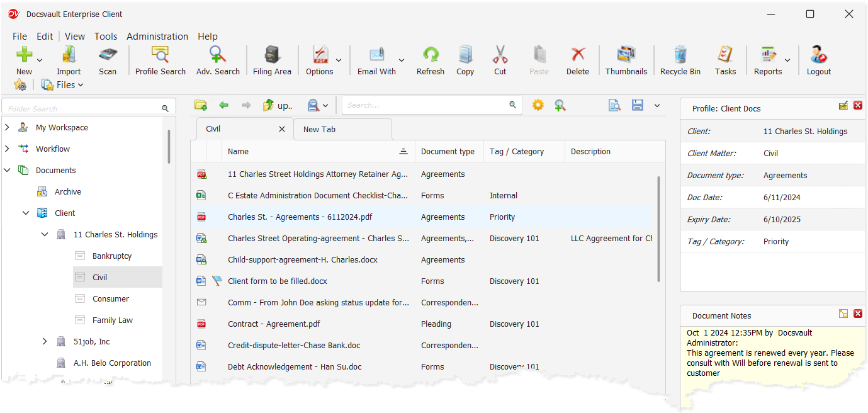Collapse the 11 Charles St. Holdings node
Image resolution: width=868 pixels, height=413 pixels.
pos(45,234)
